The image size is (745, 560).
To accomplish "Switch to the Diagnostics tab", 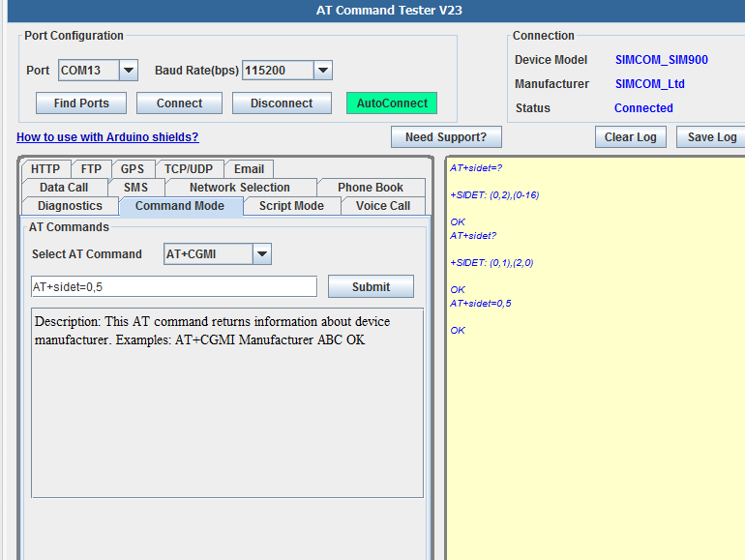I will pos(71,206).
